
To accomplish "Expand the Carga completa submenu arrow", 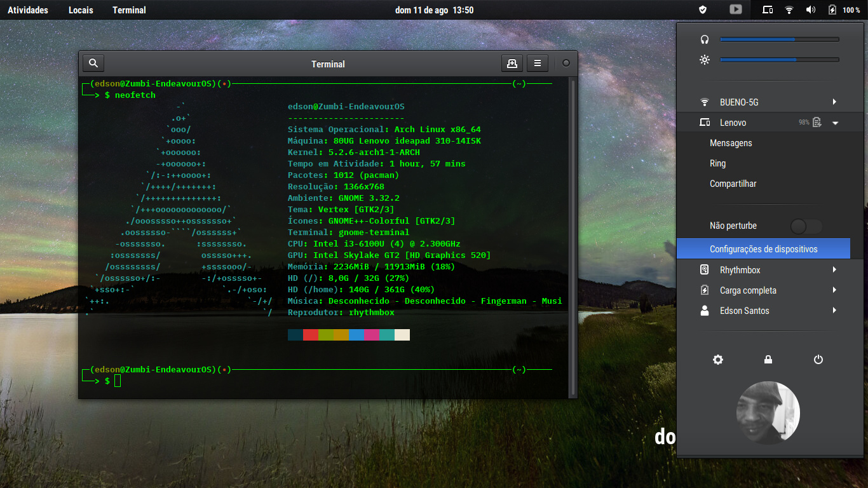I will (834, 290).
